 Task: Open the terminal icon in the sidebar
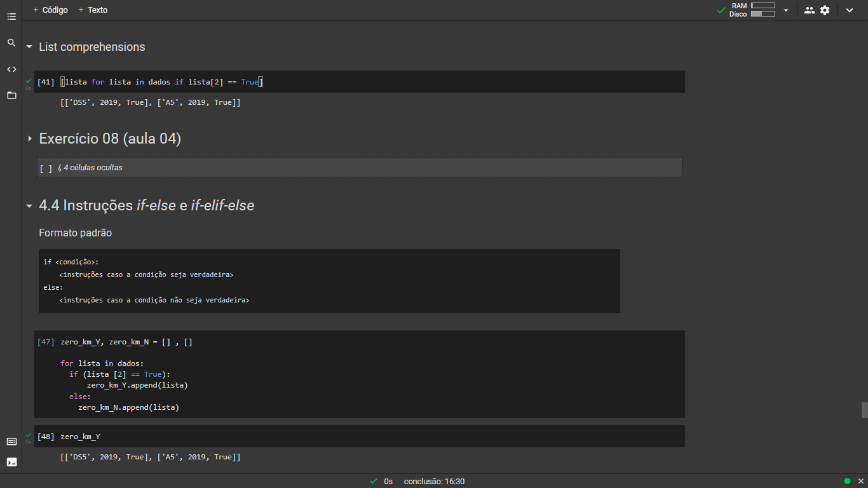11,462
